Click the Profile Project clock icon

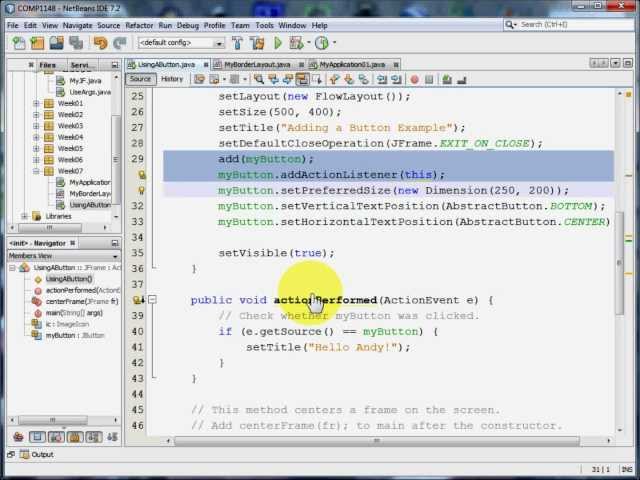tap(322, 43)
